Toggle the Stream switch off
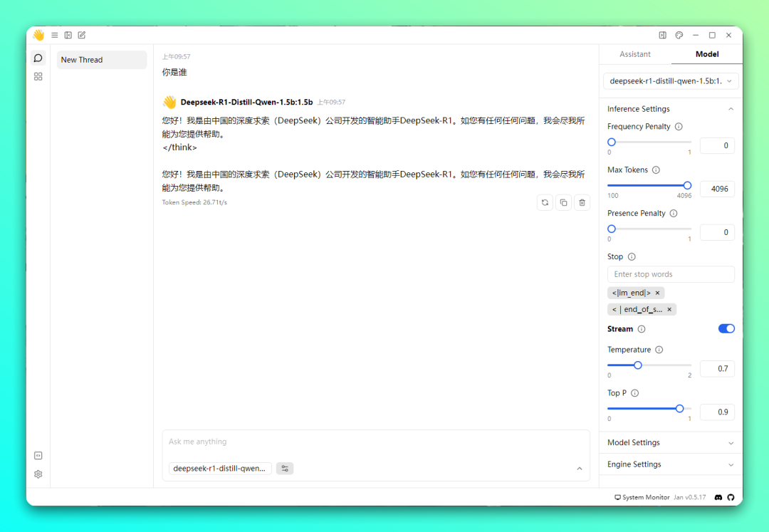 tap(726, 328)
